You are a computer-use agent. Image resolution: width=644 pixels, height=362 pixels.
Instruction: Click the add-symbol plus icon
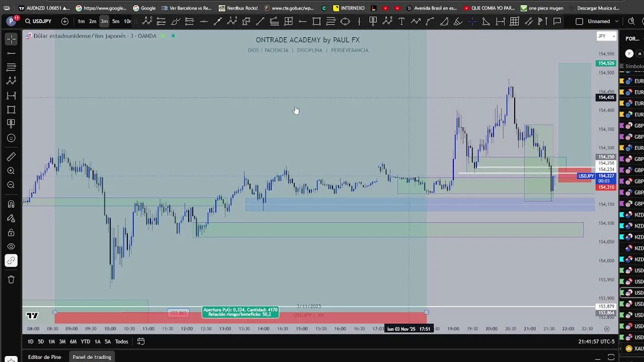click(x=65, y=21)
